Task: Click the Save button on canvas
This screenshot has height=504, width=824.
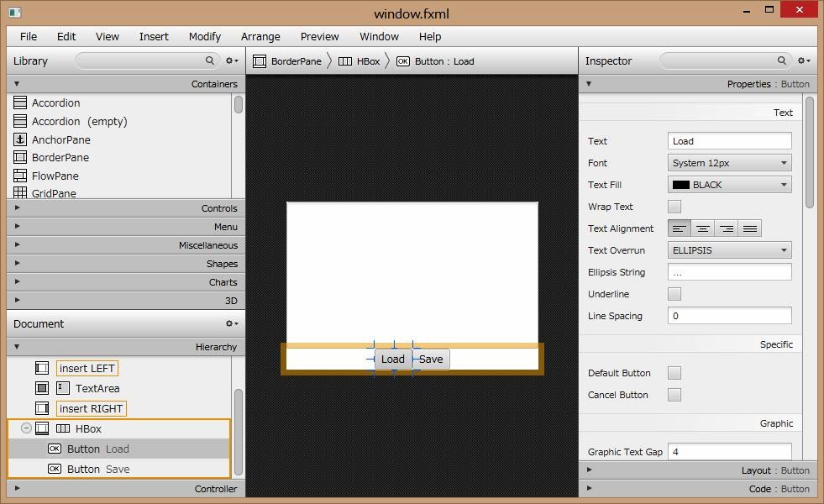Action: click(x=431, y=359)
